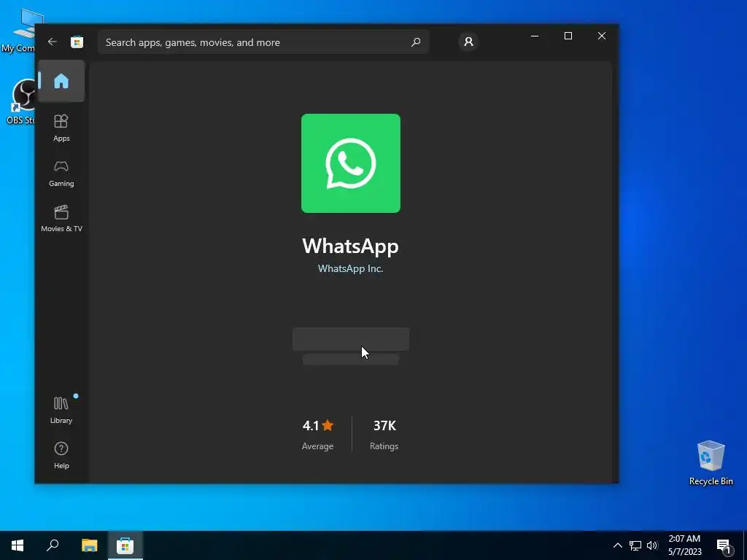The height and width of the screenshot is (560, 747).
Task: Click the loading install button placeholder
Action: point(351,339)
